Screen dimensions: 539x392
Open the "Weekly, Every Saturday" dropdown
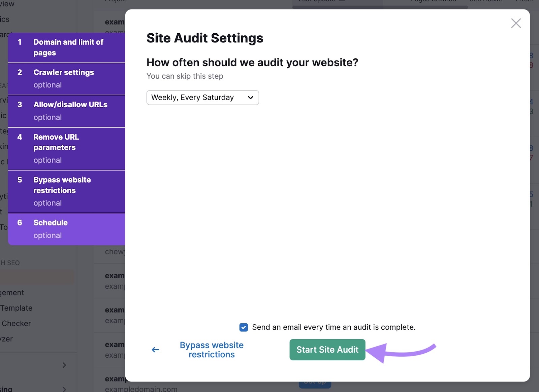click(202, 97)
